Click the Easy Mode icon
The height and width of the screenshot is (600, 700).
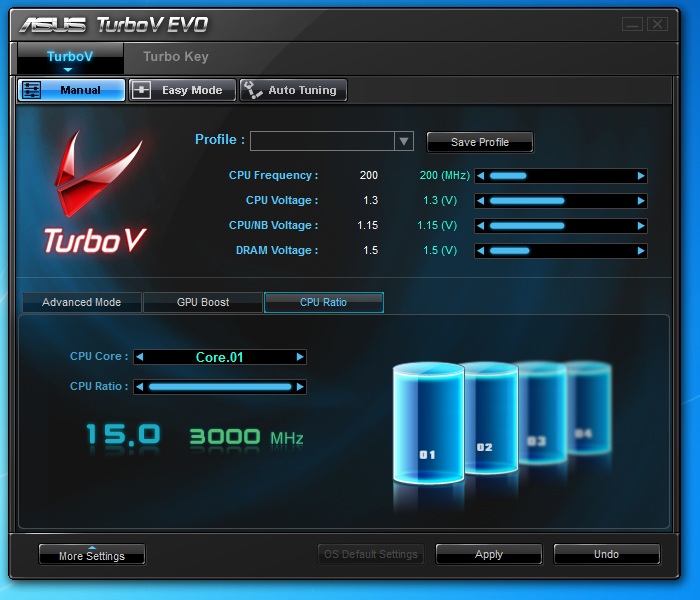coord(142,90)
